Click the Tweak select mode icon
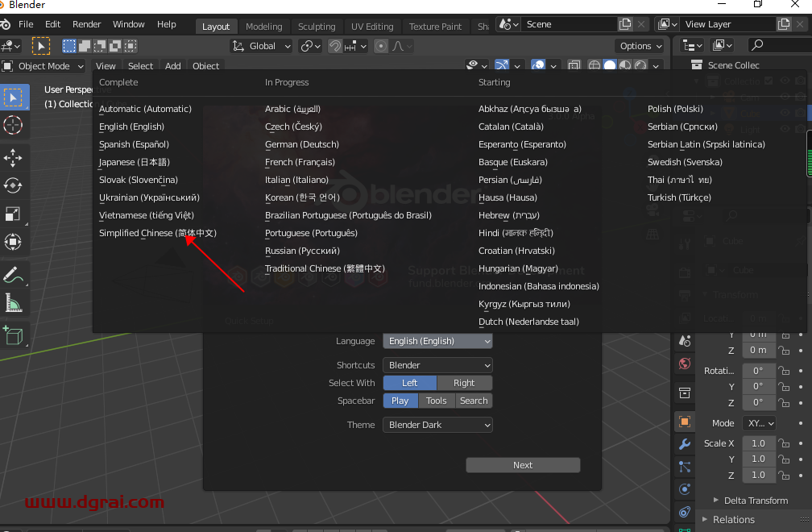Screen dimensions: 812x532 click(41, 46)
